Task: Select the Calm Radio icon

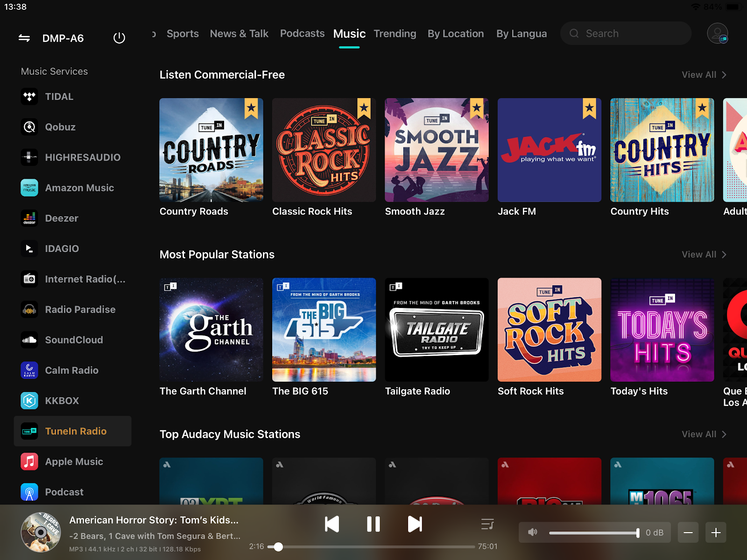Action: (29, 370)
